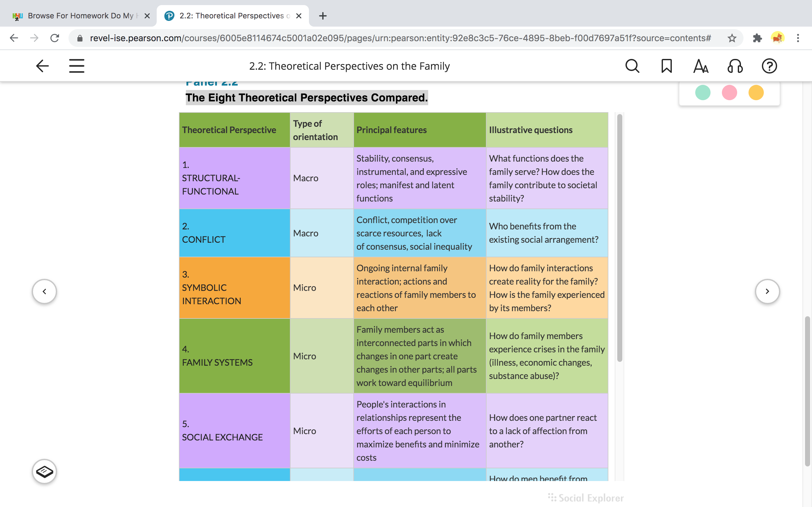The image size is (812, 507).
Task: Open the Revel search icon
Action: tap(632, 66)
